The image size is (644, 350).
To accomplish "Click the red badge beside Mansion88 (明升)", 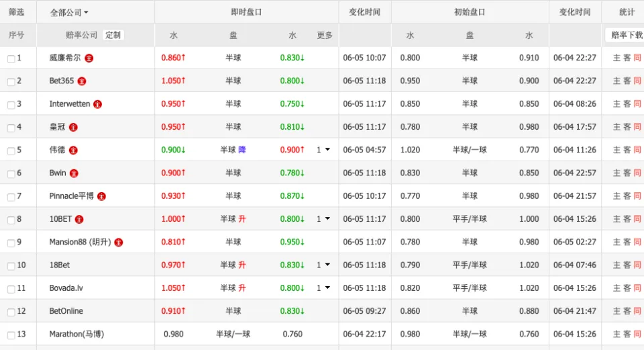I will tap(119, 243).
